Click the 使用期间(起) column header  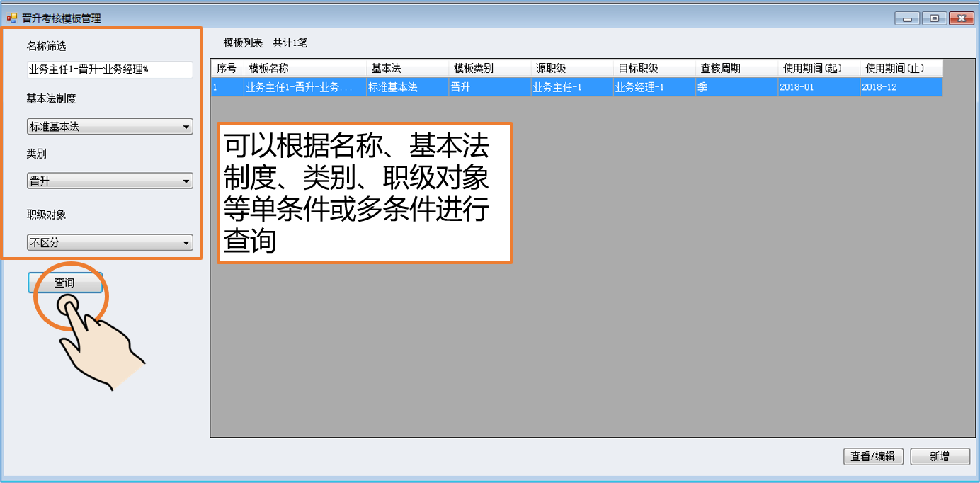coord(818,69)
